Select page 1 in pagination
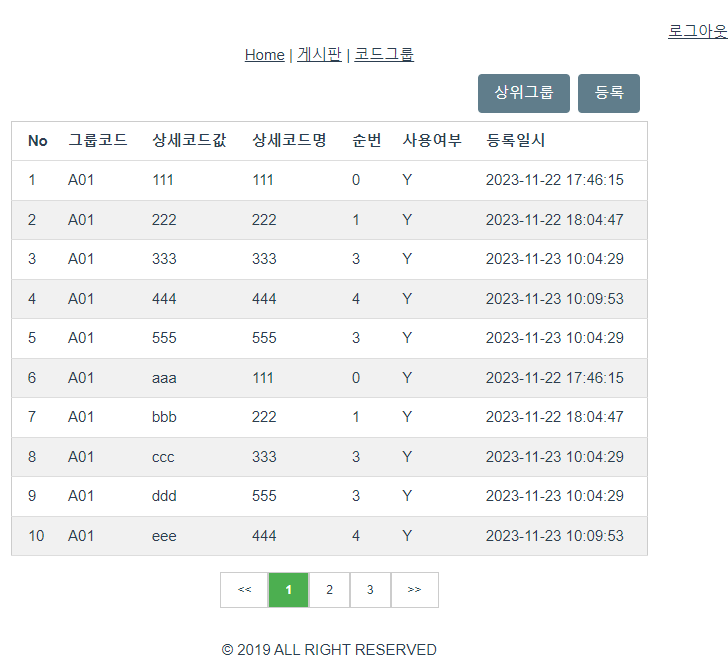The image size is (728, 666). click(288, 590)
